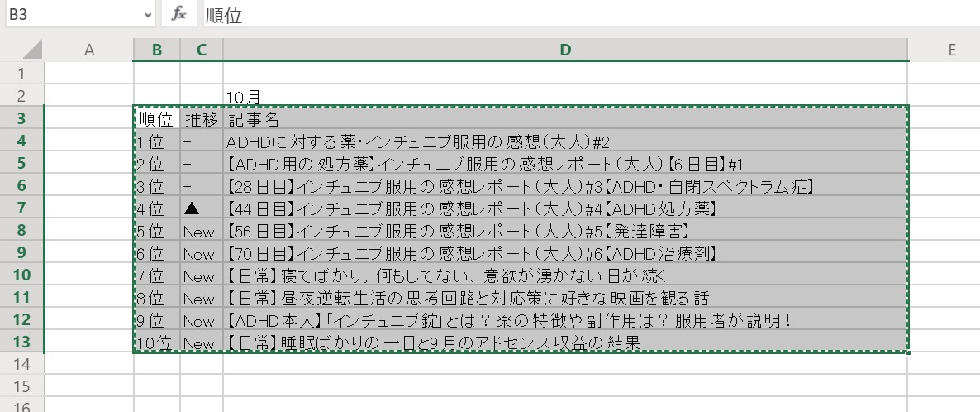The height and width of the screenshot is (412, 980).
Task: Click article title 寝てばかり。何もしてない
Action: [x=565, y=275]
